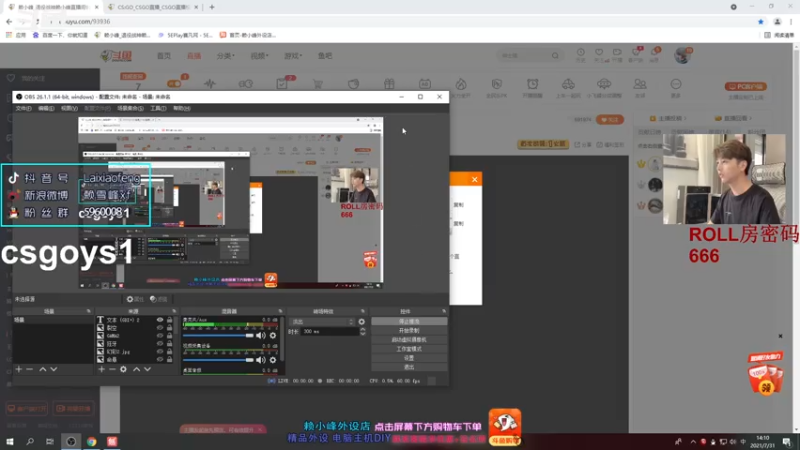Open OBS settings from controls panel
The width and height of the screenshot is (800, 450).
pyautogui.click(x=409, y=358)
